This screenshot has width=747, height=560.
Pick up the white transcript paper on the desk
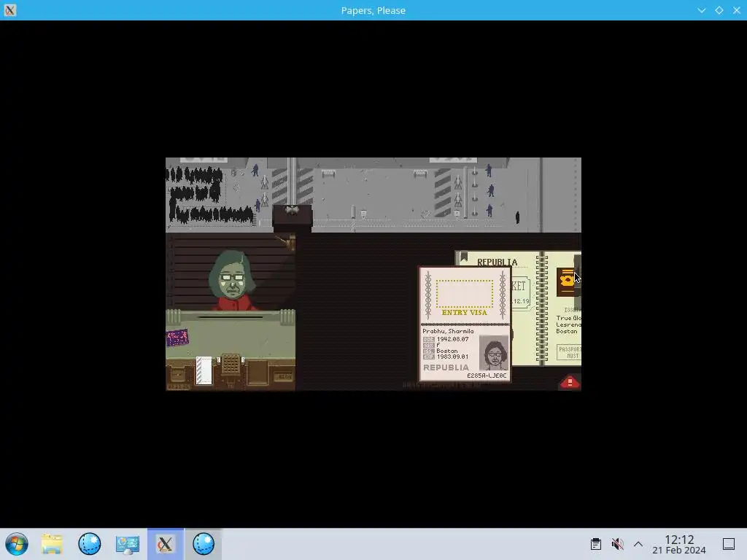(204, 370)
